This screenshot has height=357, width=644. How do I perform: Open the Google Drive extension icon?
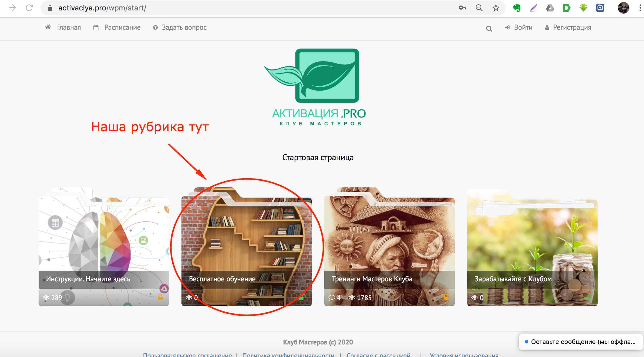coord(550,8)
